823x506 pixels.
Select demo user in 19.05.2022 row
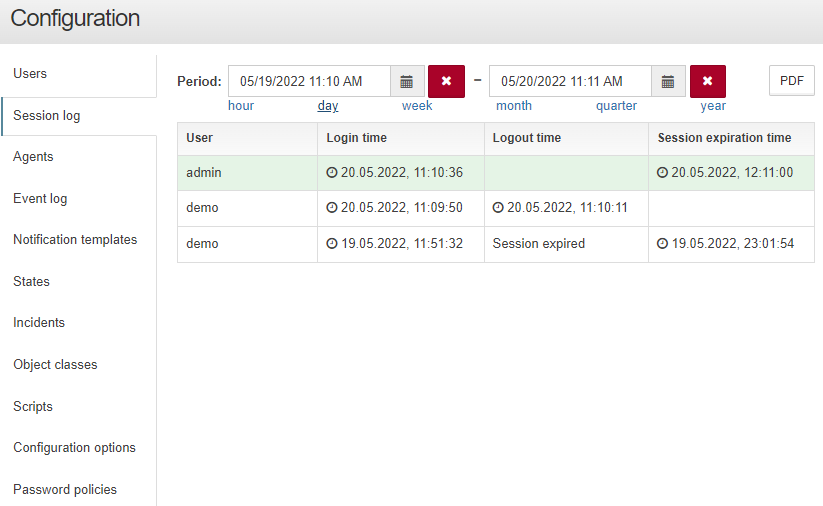[x=247, y=244]
